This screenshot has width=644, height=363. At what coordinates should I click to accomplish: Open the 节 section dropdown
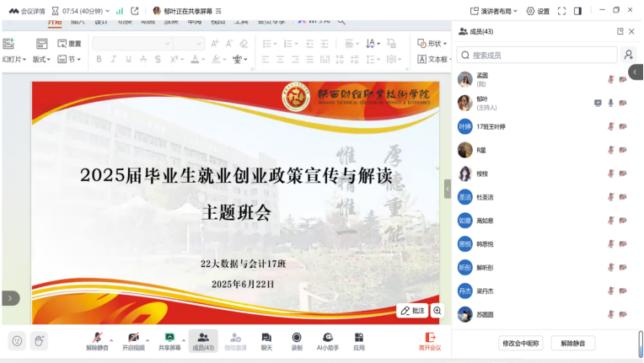click(x=69, y=60)
